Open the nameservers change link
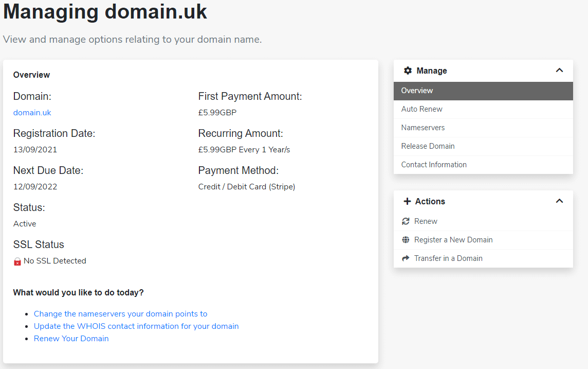 click(x=120, y=313)
